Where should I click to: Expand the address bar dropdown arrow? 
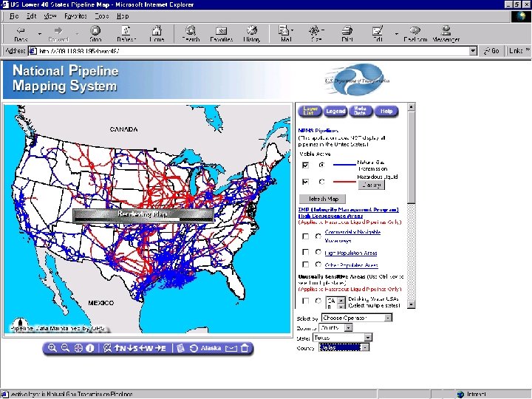pyautogui.click(x=473, y=51)
